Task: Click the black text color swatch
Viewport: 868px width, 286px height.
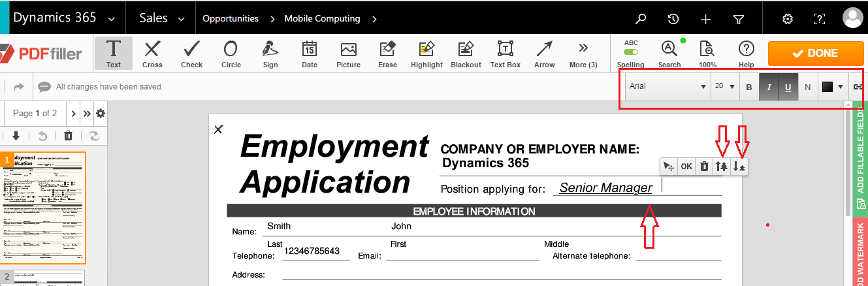Action: point(828,87)
